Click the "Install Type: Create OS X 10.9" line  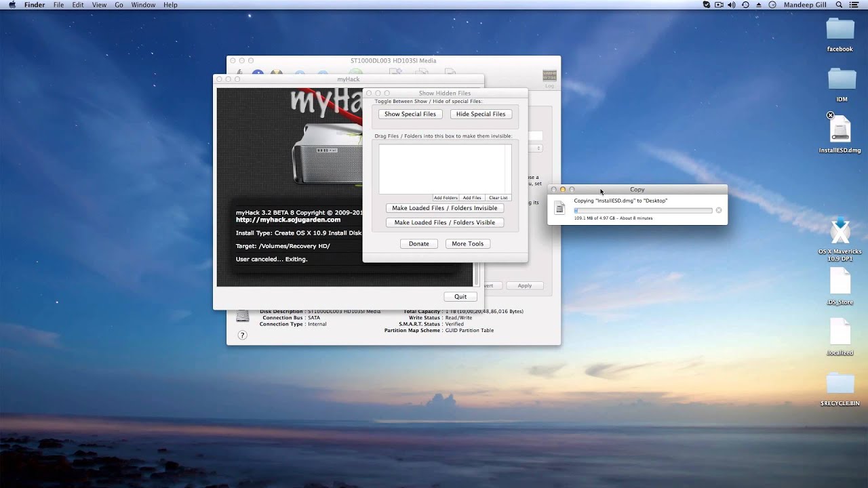[299, 233]
